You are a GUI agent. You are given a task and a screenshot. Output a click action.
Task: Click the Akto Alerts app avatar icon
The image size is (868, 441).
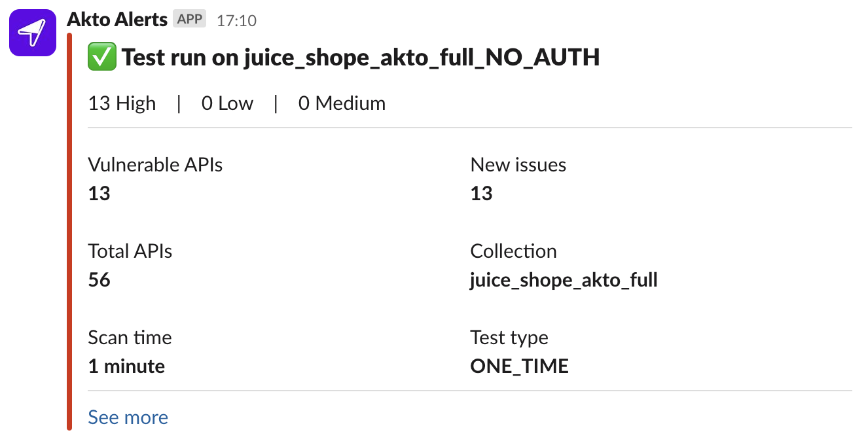click(x=32, y=33)
